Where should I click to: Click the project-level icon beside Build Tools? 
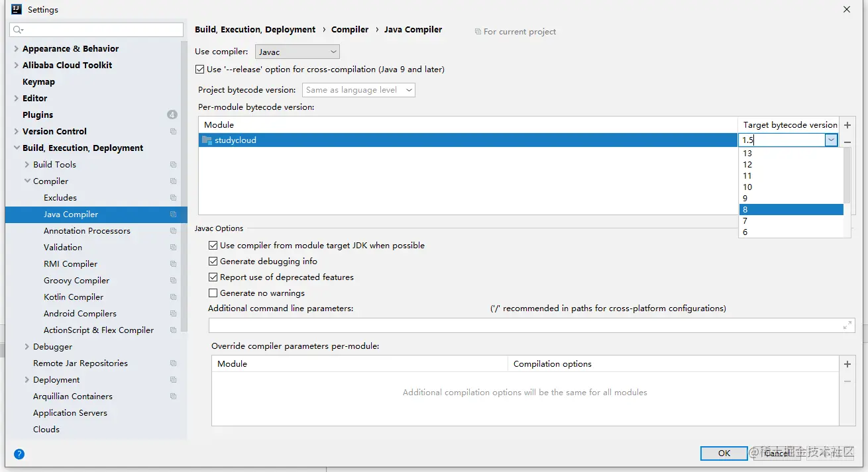tap(173, 165)
